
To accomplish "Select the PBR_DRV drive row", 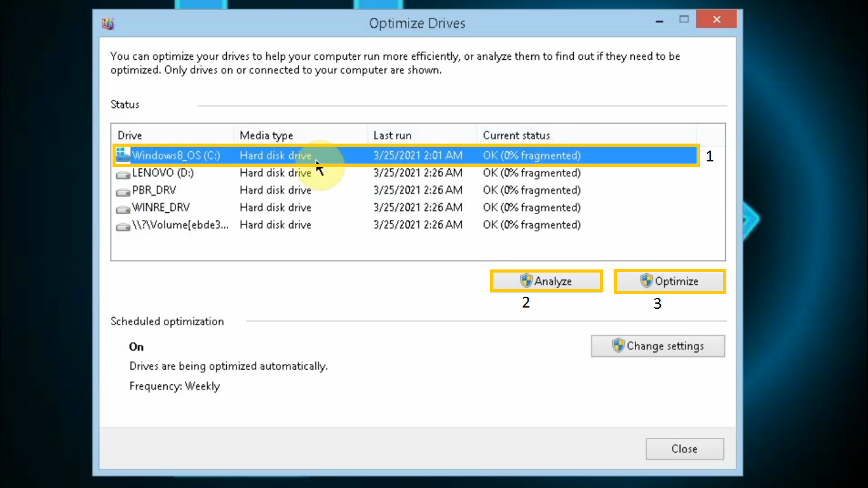I will pyautogui.click(x=286, y=190).
